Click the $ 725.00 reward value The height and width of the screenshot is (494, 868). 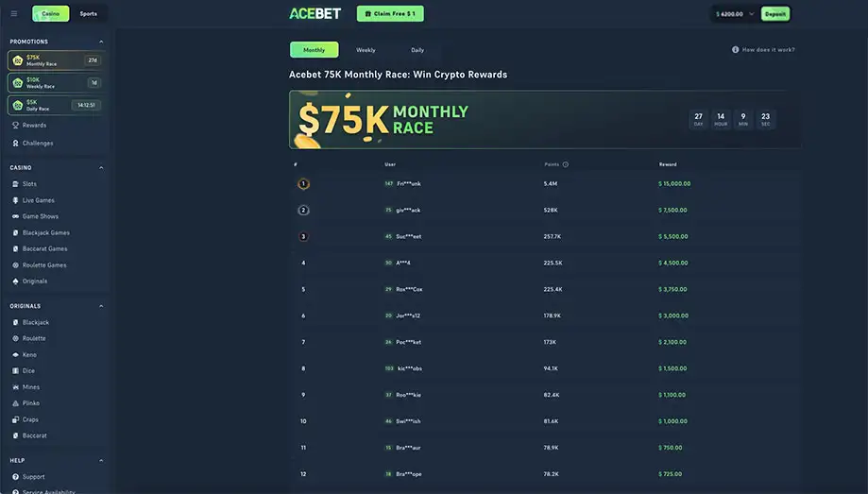670,474
